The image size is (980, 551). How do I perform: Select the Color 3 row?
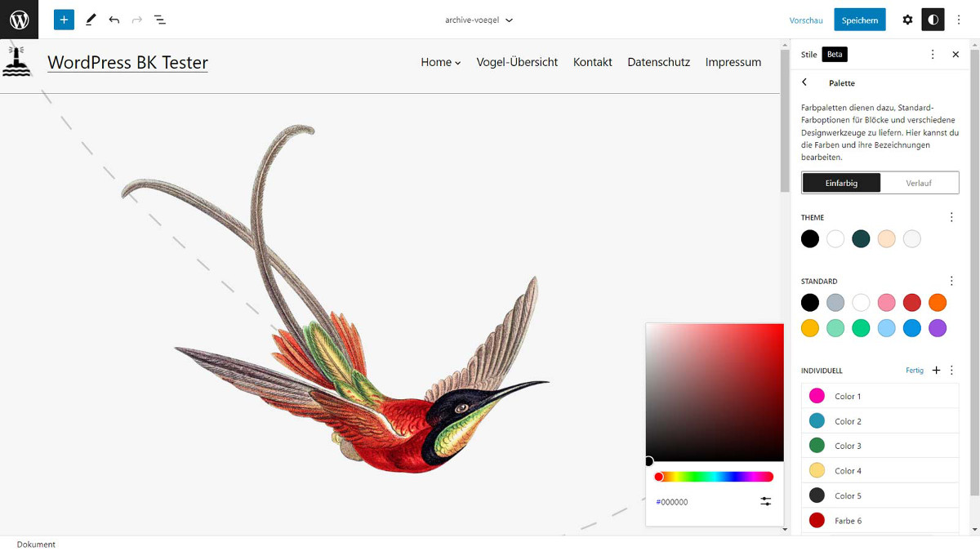(x=880, y=446)
